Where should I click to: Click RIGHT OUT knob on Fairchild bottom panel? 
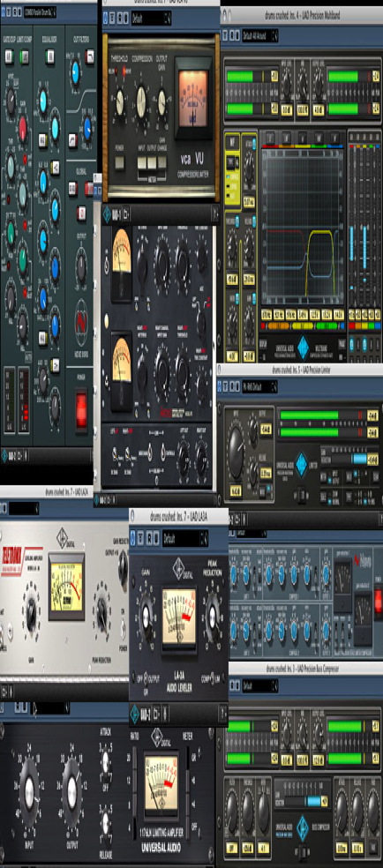point(202,460)
